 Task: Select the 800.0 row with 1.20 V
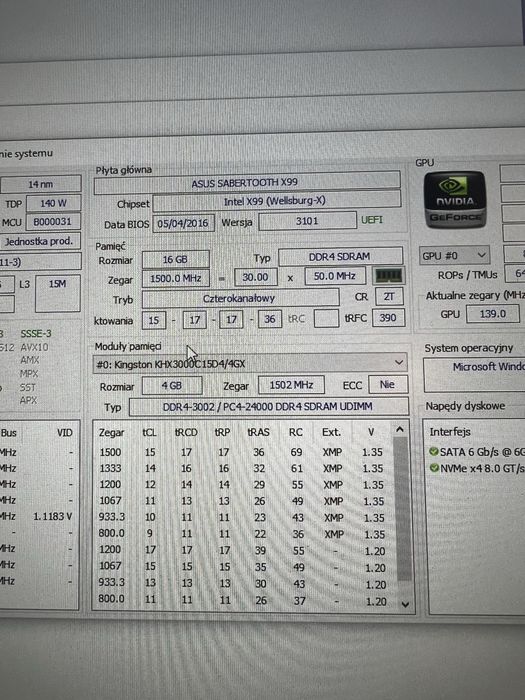pos(242,600)
